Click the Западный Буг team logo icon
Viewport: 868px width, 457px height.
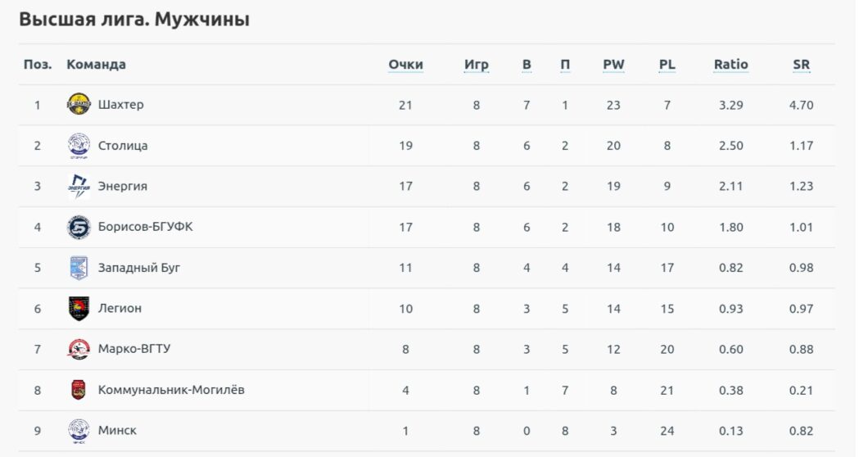click(x=79, y=268)
